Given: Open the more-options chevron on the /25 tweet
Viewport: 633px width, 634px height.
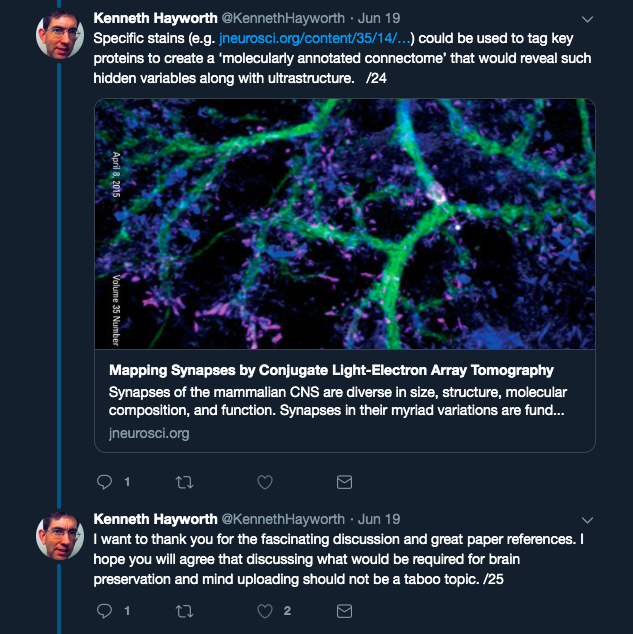Looking at the screenshot, I should point(587,520).
